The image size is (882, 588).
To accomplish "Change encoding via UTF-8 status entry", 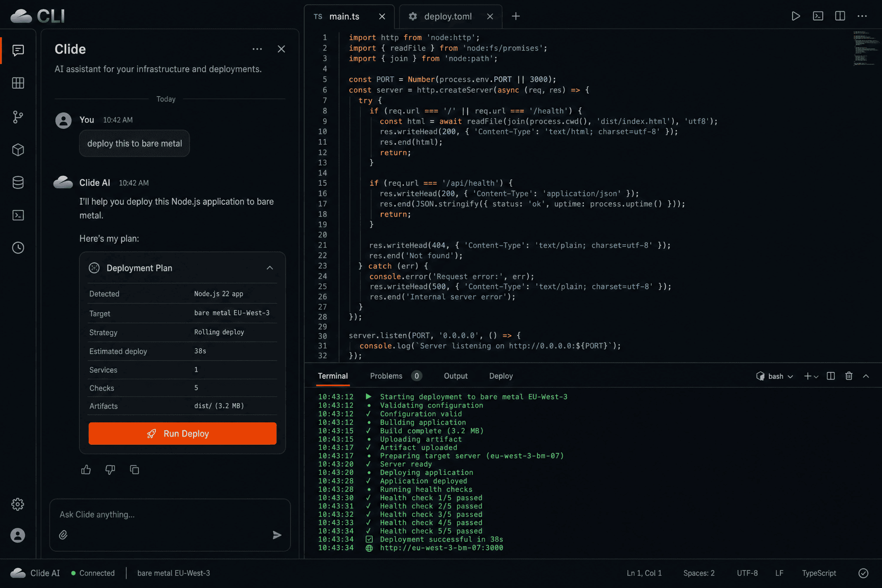I will [x=747, y=573].
